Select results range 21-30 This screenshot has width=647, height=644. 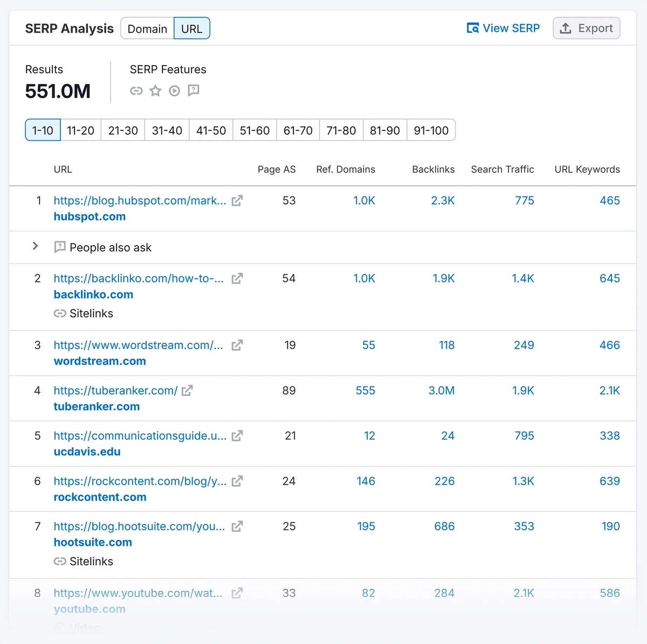(x=123, y=130)
